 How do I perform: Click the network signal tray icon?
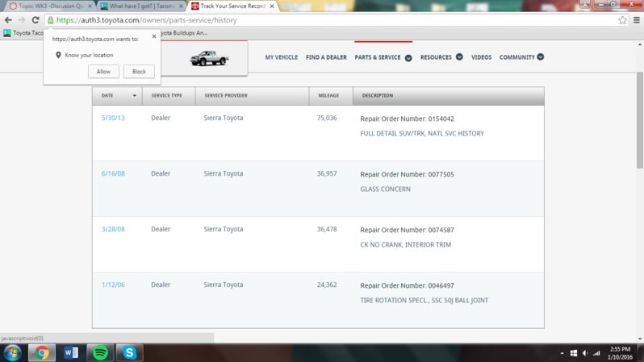(x=596, y=353)
